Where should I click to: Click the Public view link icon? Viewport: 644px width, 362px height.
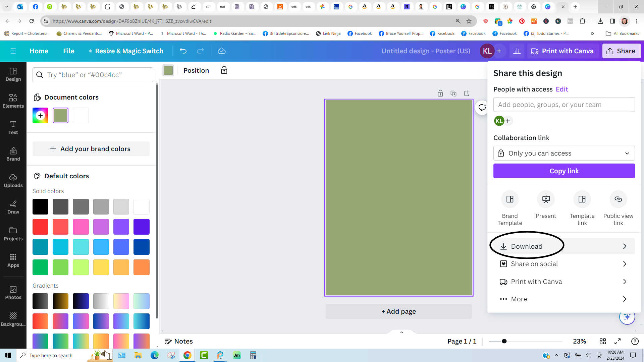click(x=618, y=199)
